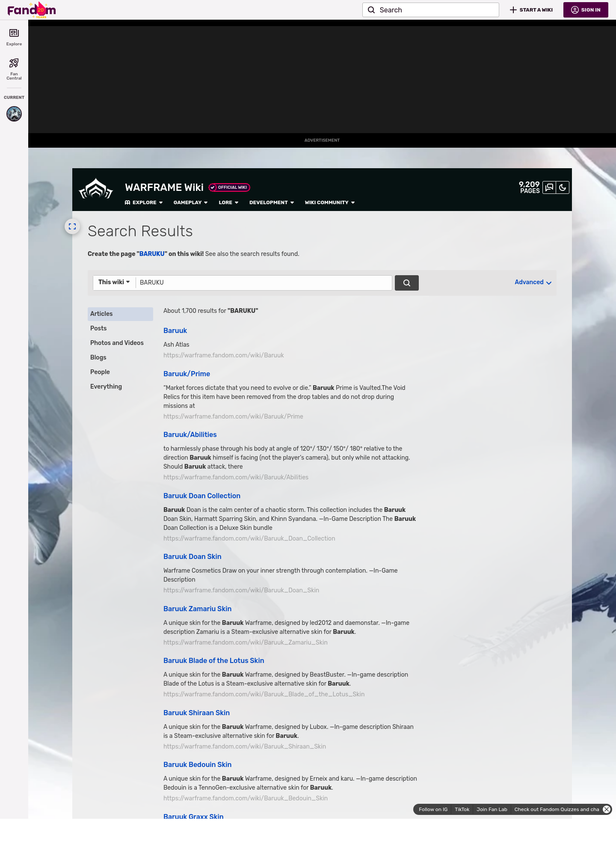Screen dimensions: 616x856
Task: Submit search with magnifier button
Action: tap(407, 283)
